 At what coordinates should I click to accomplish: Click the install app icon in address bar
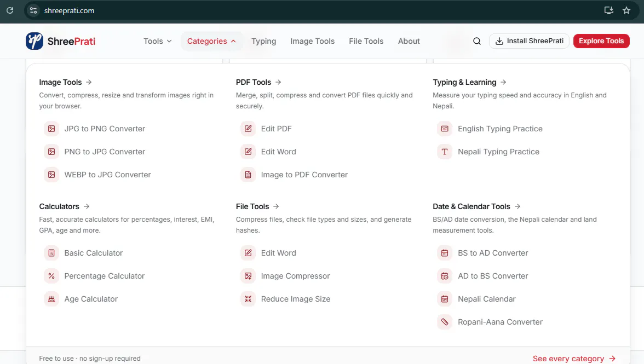click(x=609, y=10)
